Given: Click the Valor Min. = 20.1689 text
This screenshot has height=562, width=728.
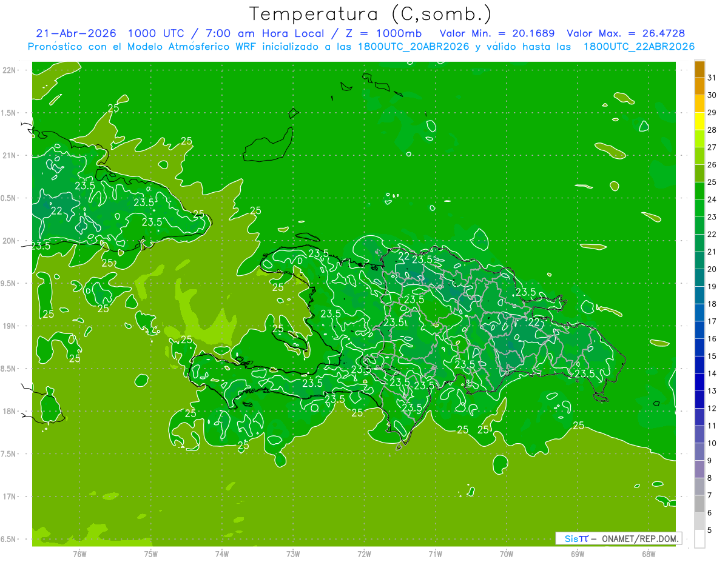Looking at the screenshot, I should click(497, 33).
